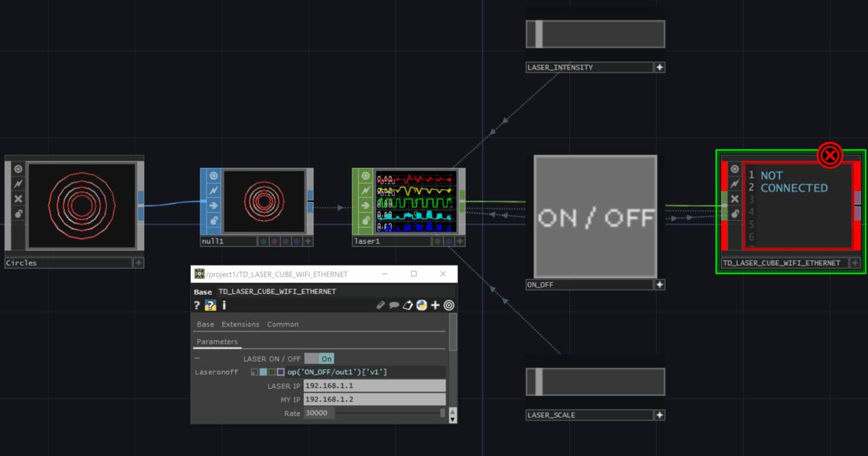Click the expression mode square on Laseronoff parameter

click(263, 372)
